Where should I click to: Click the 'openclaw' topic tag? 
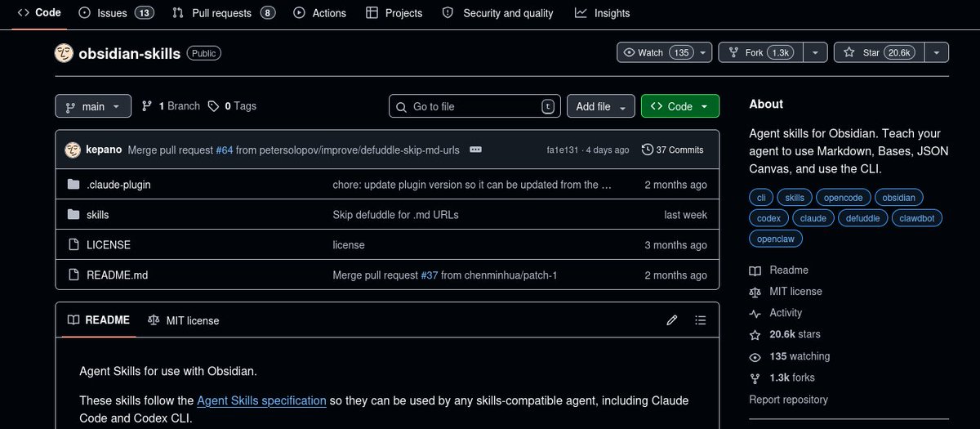(777, 239)
